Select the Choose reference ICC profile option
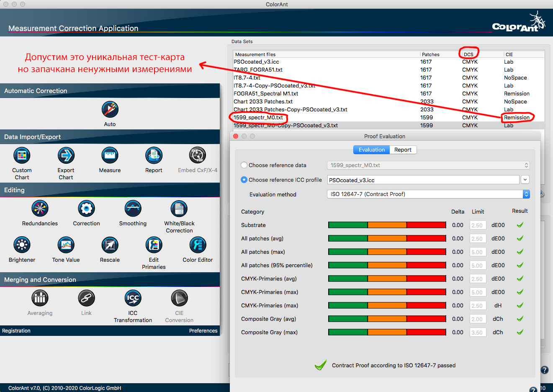Viewport: 553px width, 392px height. click(244, 180)
